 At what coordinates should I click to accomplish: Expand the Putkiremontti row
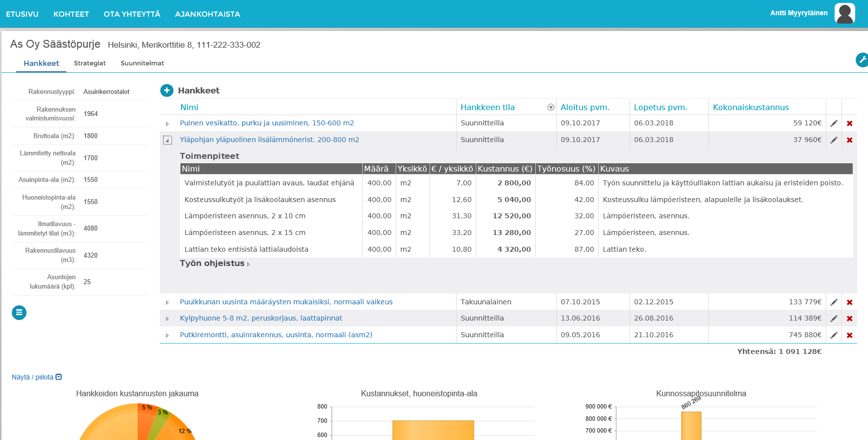(168, 335)
